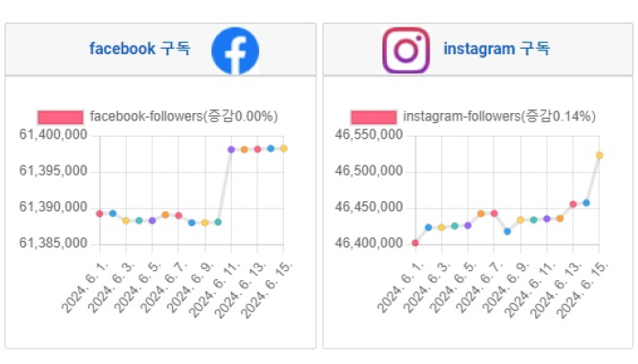Select the purple Facebook data point on 6. 11.
Screen dimensions: 638x364
click(x=231, y=150)
